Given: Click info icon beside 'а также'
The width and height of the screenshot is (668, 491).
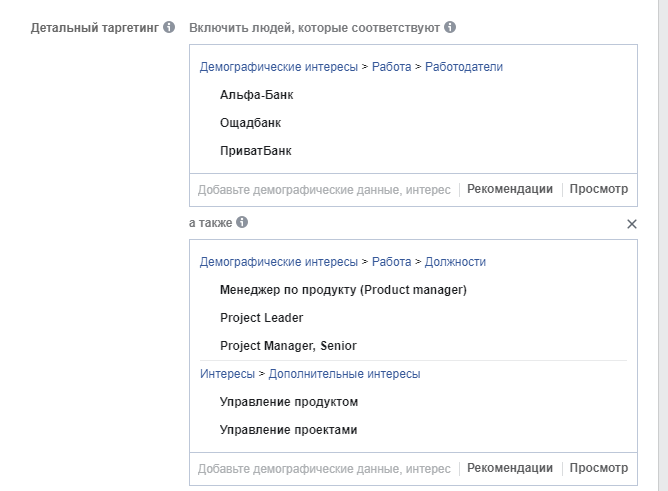Looking at the screenshot, I should click(242, 222).
